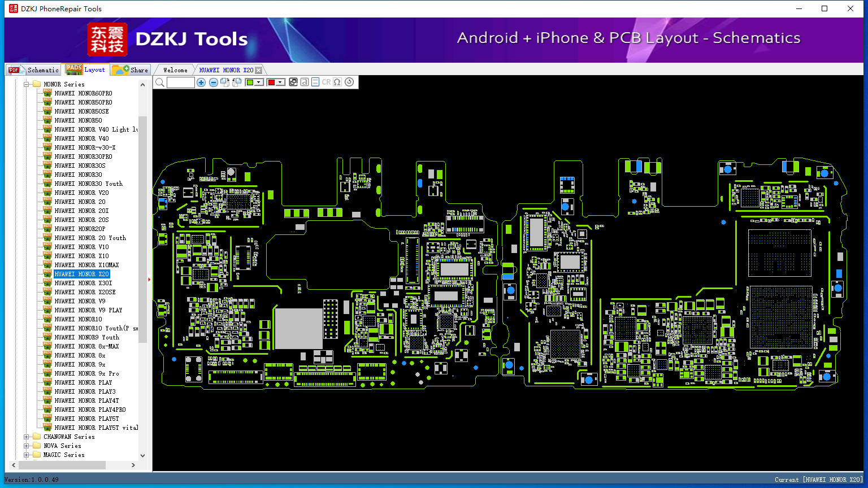Click the tree scrollbar up arrow

pos(142,85)
